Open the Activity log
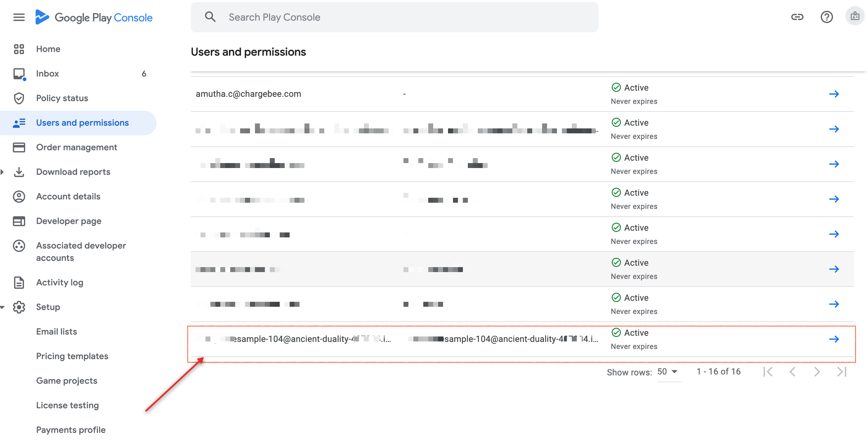This screenshot has height=443, width=868. 59,282
